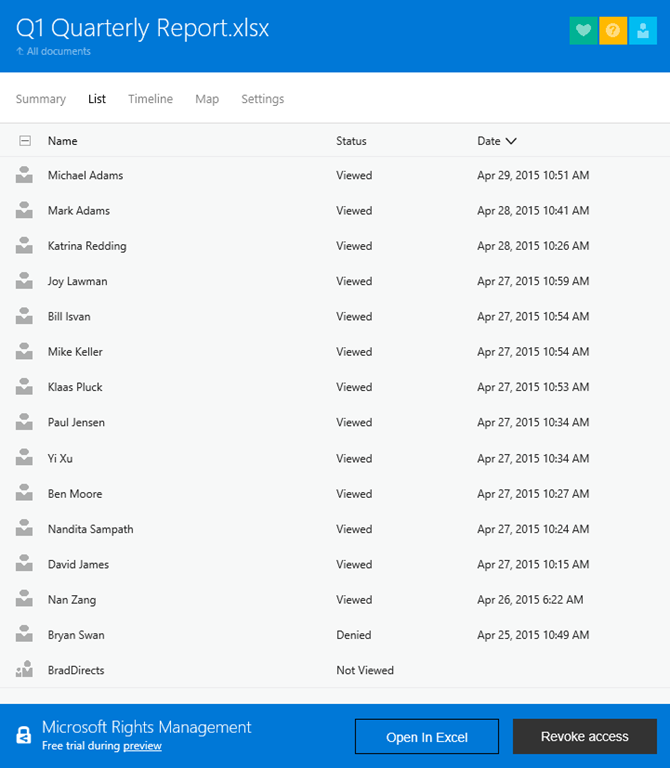Click the green heart icon in header
The image size is (670, 768).
click(x=583, y=31)
